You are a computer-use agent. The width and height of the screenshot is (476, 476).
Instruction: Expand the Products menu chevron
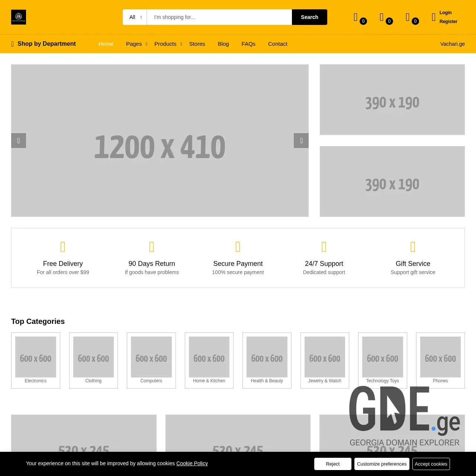pos(181,44)
